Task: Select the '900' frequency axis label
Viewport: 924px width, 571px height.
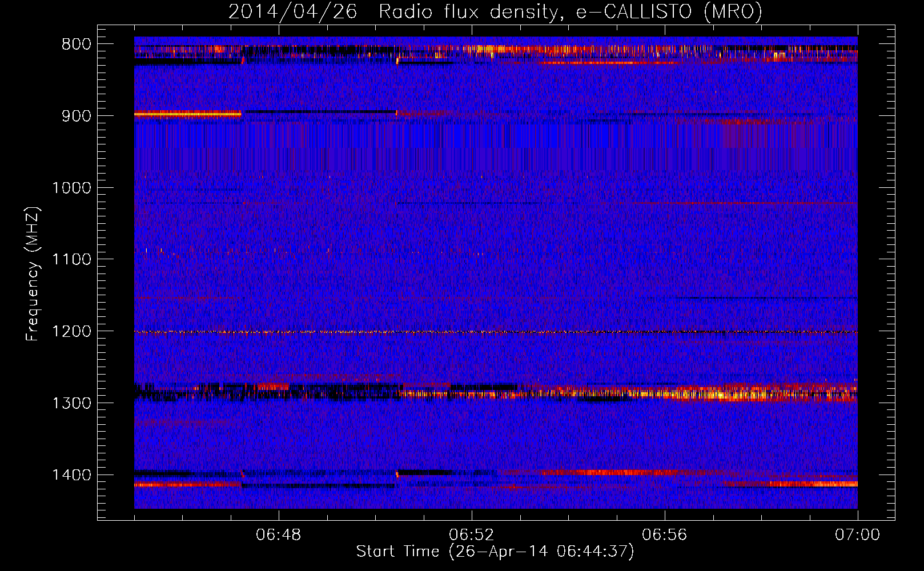Action: (x=77, y=116)
